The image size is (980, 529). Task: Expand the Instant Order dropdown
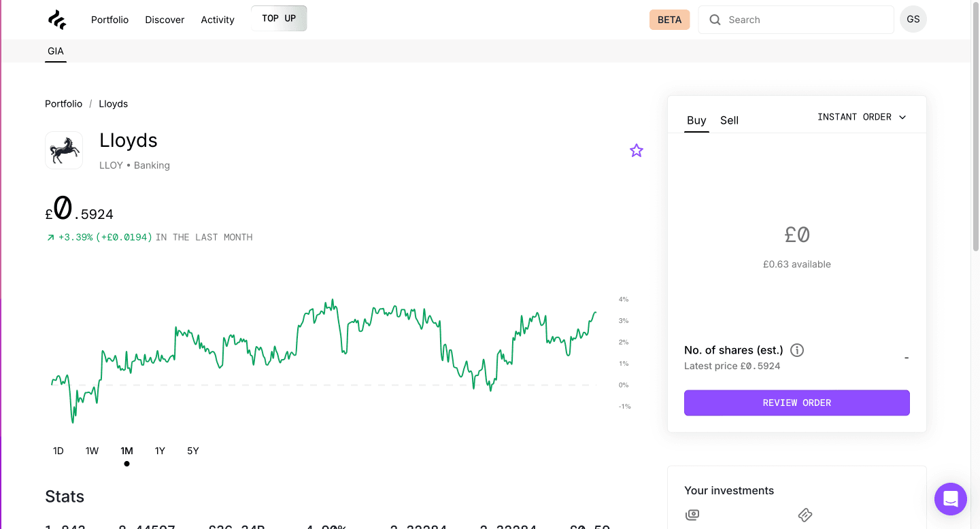coord(862,117)
